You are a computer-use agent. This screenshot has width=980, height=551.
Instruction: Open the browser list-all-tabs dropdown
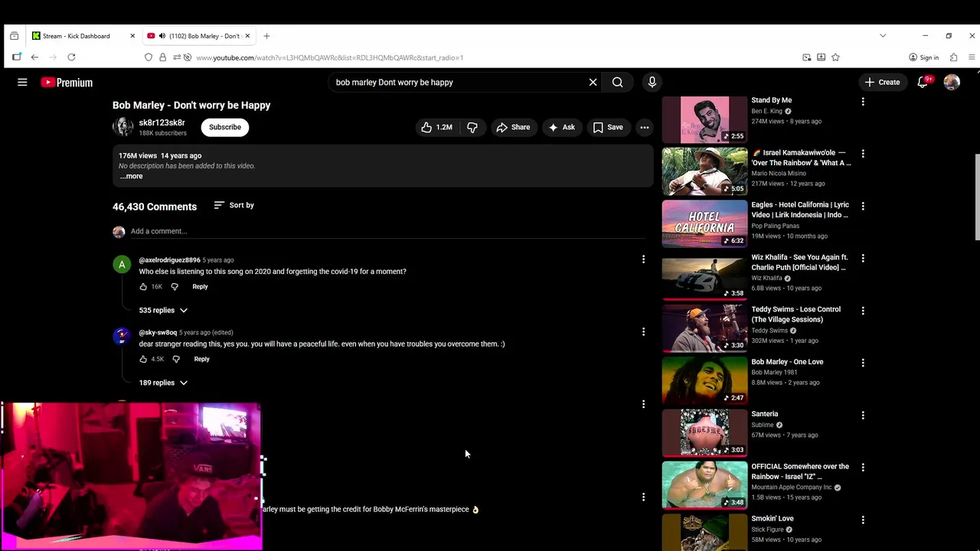pyautogui.click(x=883, y=36)
